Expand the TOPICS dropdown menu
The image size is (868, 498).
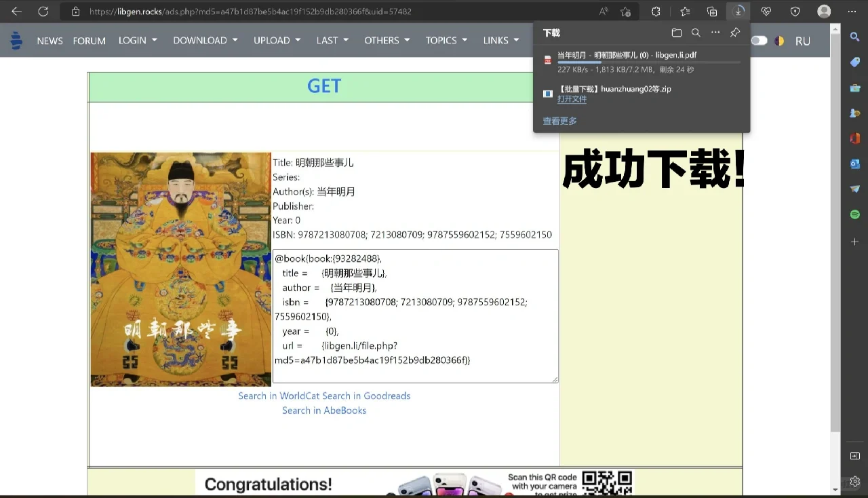(446, 40)
